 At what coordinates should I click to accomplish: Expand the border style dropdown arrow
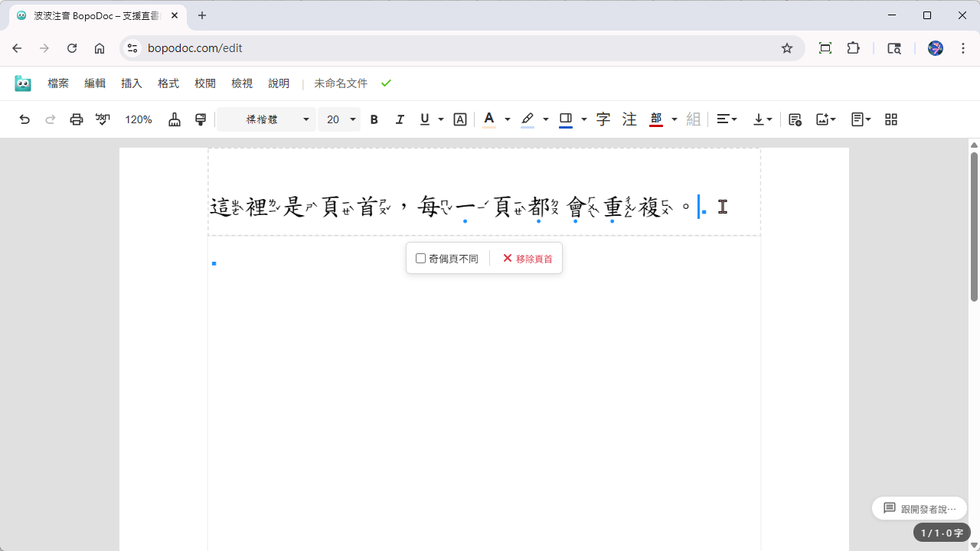(583, 119)
